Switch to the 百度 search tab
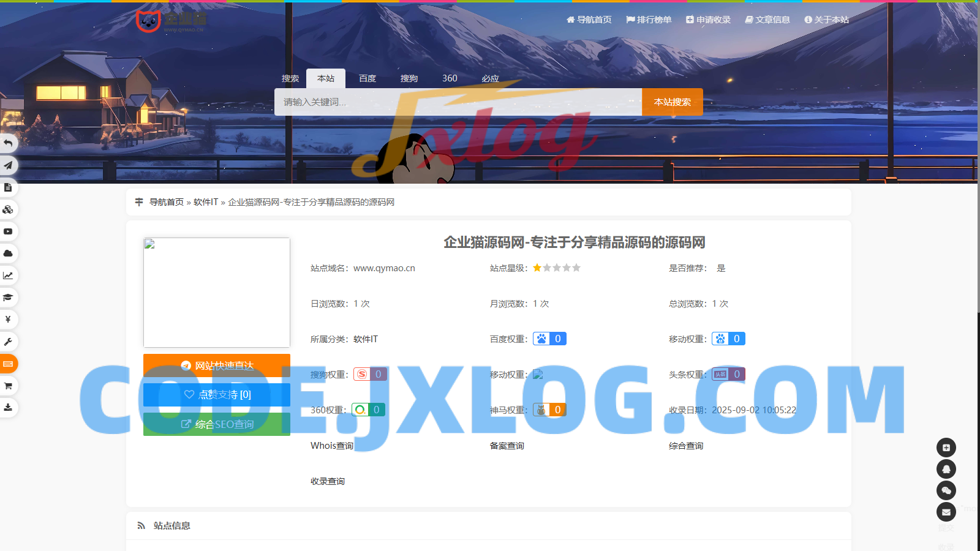980x551 pixels. 367,78
